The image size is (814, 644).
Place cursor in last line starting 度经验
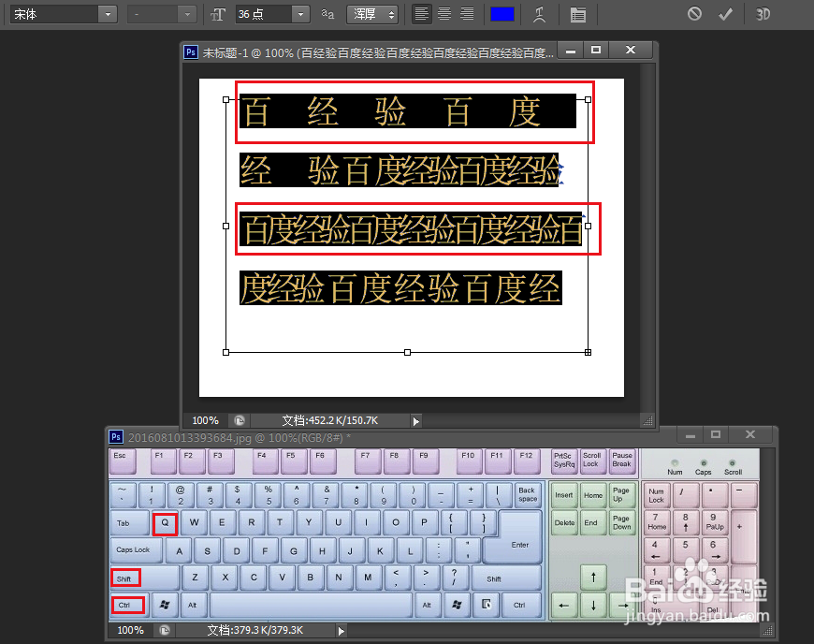[400, 288]
